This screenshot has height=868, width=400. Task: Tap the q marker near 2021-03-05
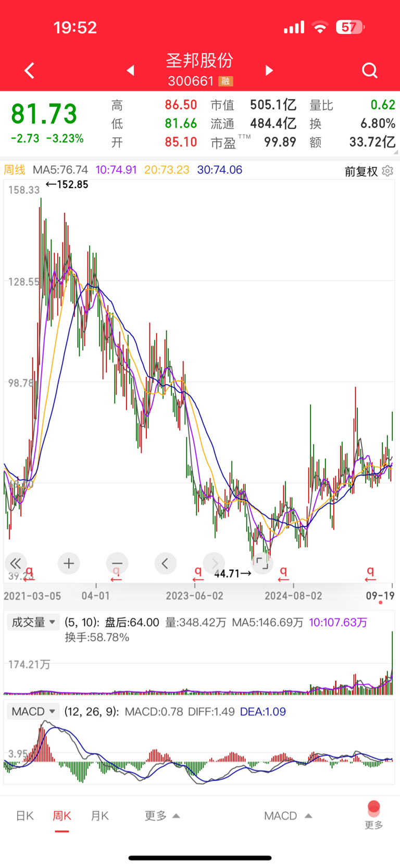29,573
